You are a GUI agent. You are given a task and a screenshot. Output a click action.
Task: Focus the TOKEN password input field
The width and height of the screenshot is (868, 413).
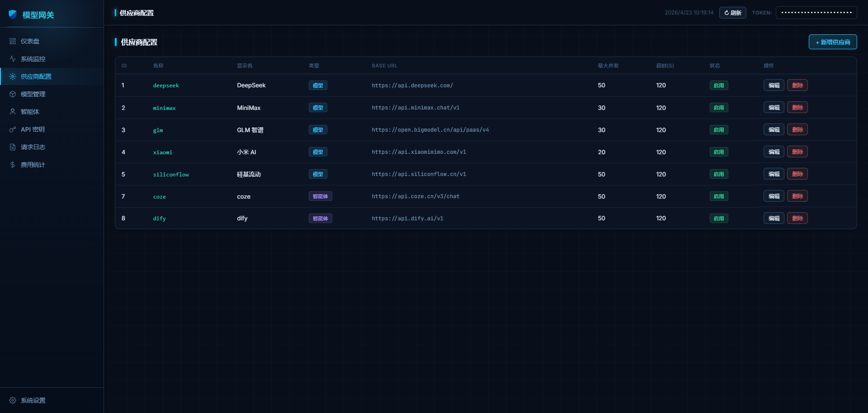[x=816, y=13]
